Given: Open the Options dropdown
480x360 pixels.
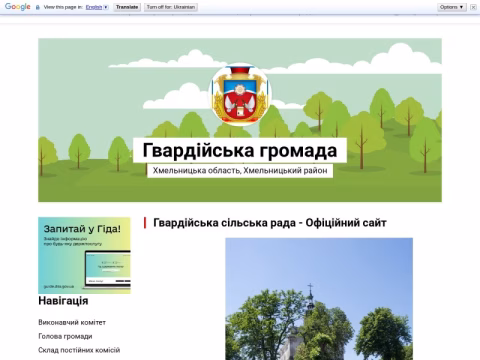Looking at the screenshot, I should pyautogui.click(x=452, y=7).
